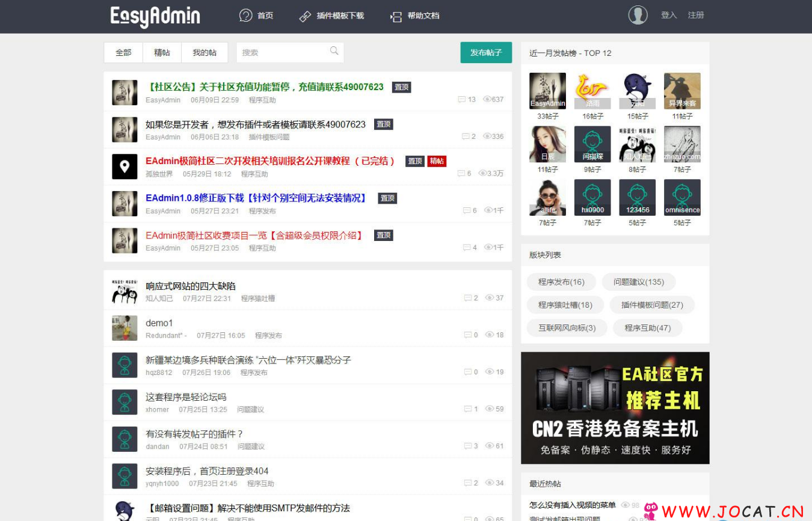The image size is (812, 521).
Task: Click default avatar icon of hqz8812
Action: (125, 365)
